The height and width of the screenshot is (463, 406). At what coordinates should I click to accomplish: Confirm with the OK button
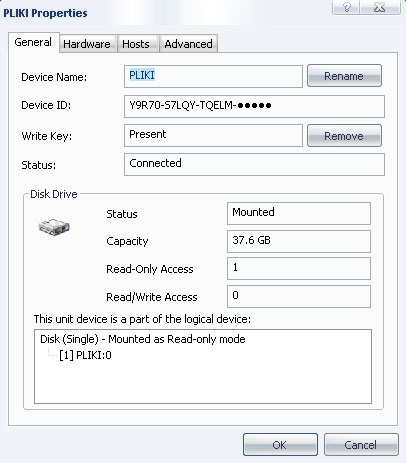[280, 445]
